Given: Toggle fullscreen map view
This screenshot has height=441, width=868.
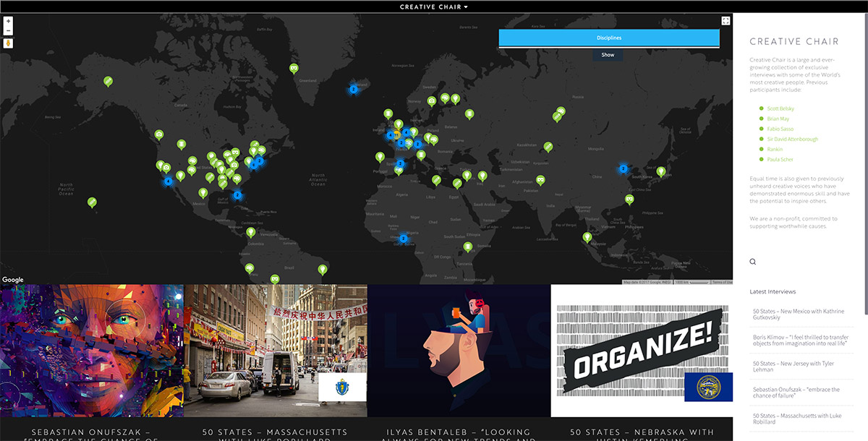Looking at the screenshot, I should (726, 22).
